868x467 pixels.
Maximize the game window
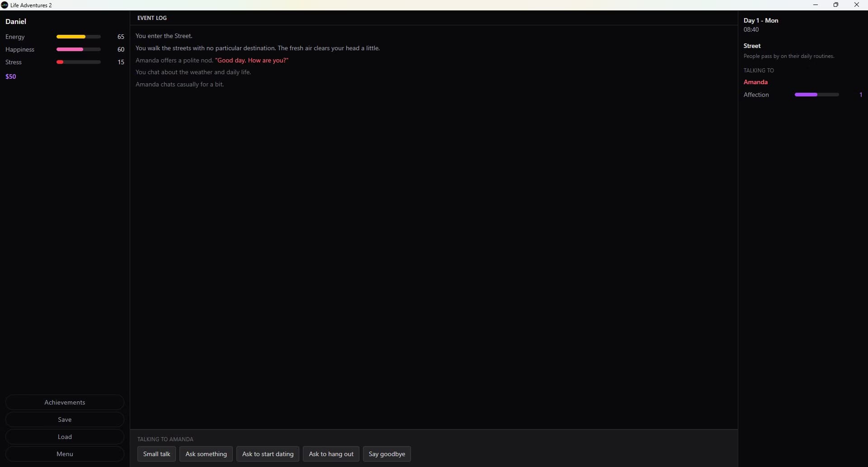pos(836,5)
